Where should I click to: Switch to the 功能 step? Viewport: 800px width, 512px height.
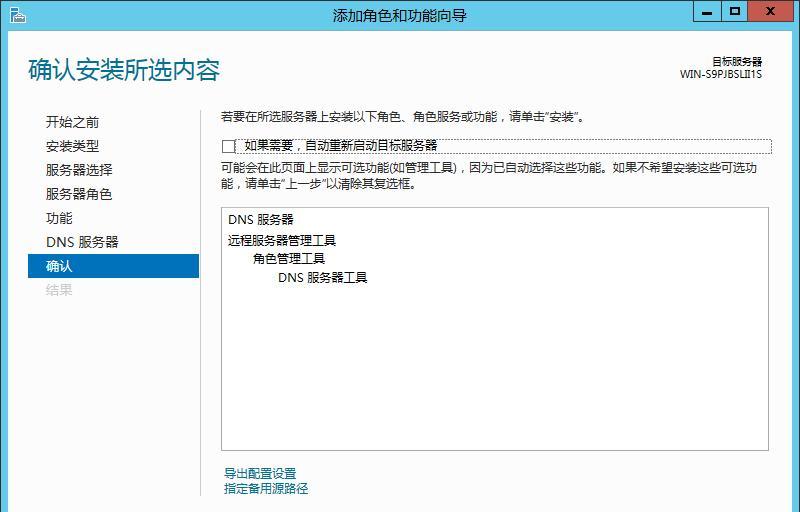[59, 218]
